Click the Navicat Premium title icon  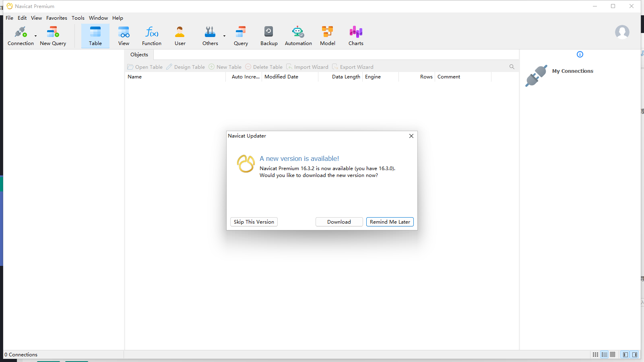(10, 6)
